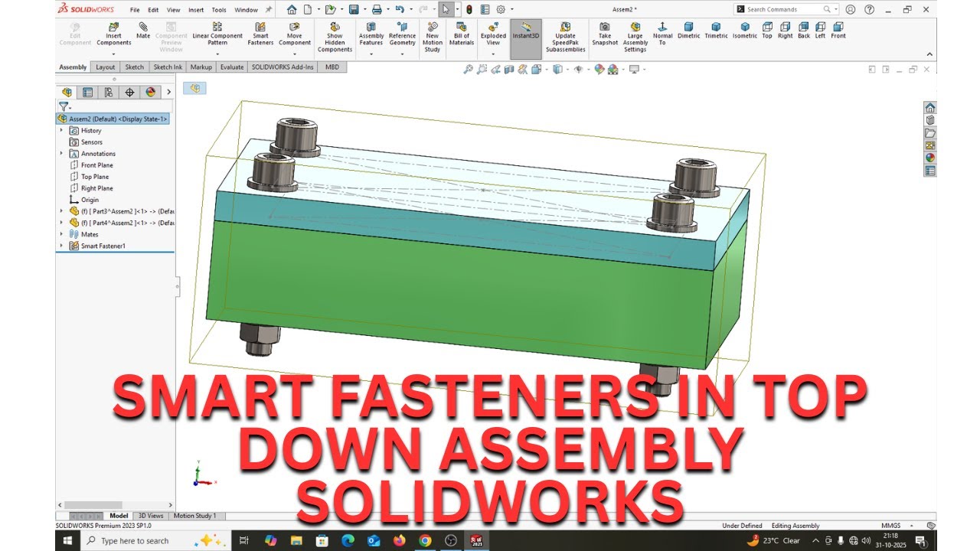Expand the Mates folder
The height and width of the screenshot is (551, 980).
(61, 234)
